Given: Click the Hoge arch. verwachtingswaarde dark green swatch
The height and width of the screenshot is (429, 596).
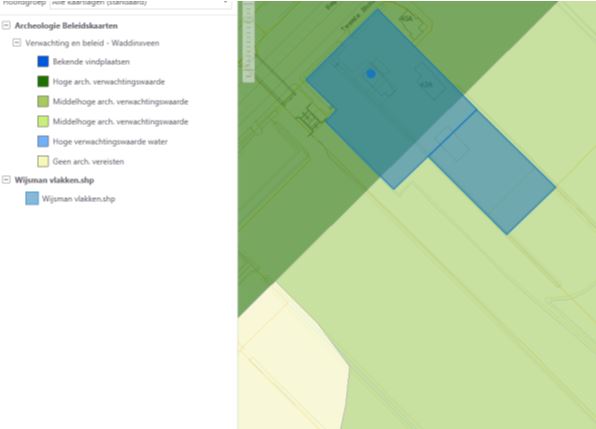Looking at the screenshot, I should [x=43, y=81].
